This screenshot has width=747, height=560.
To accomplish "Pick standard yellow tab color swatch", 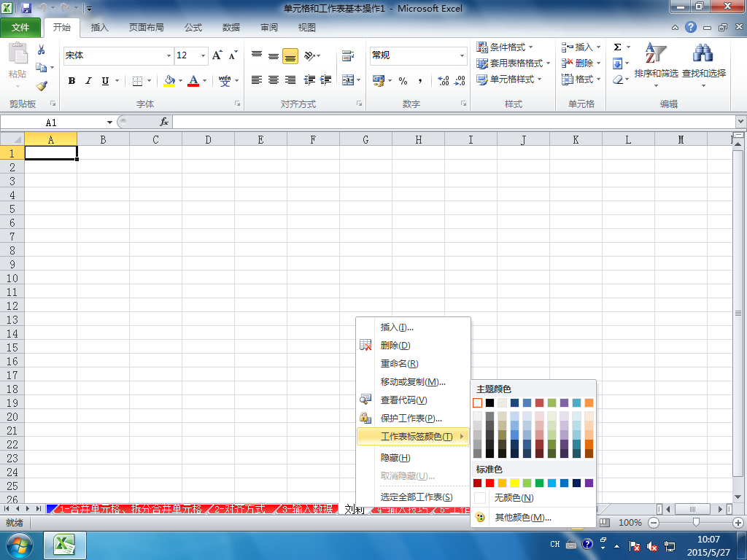I will pos(514,483).
